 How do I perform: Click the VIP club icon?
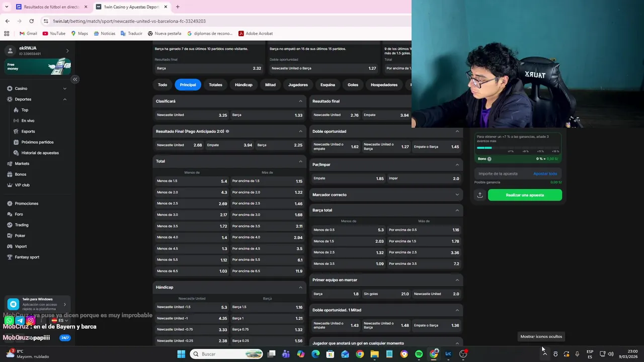(10, 185)
